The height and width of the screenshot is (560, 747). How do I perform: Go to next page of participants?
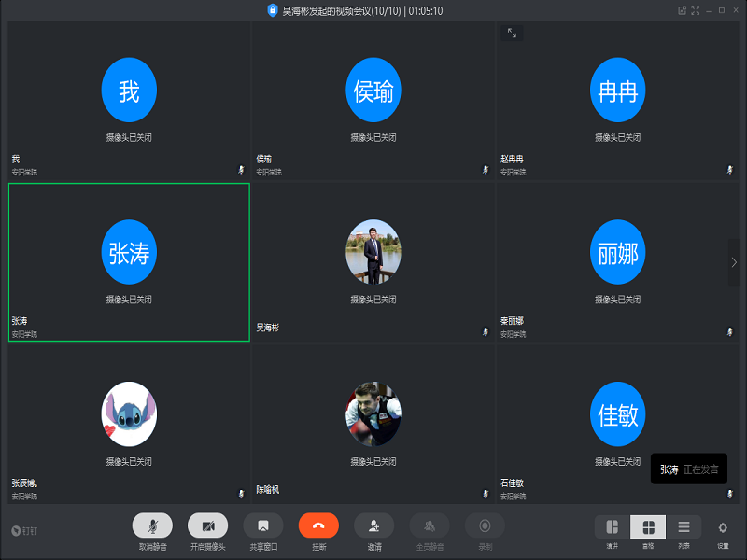734,262
